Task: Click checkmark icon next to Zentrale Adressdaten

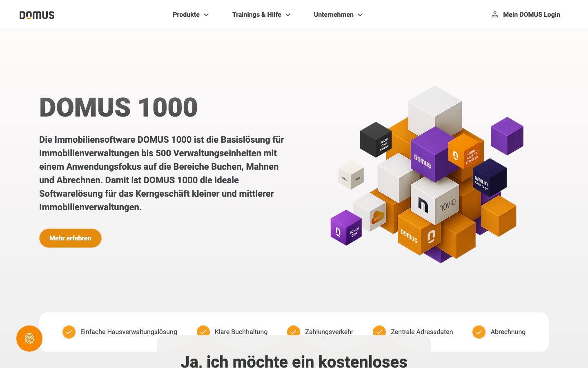Action: [x=379, y=331]
